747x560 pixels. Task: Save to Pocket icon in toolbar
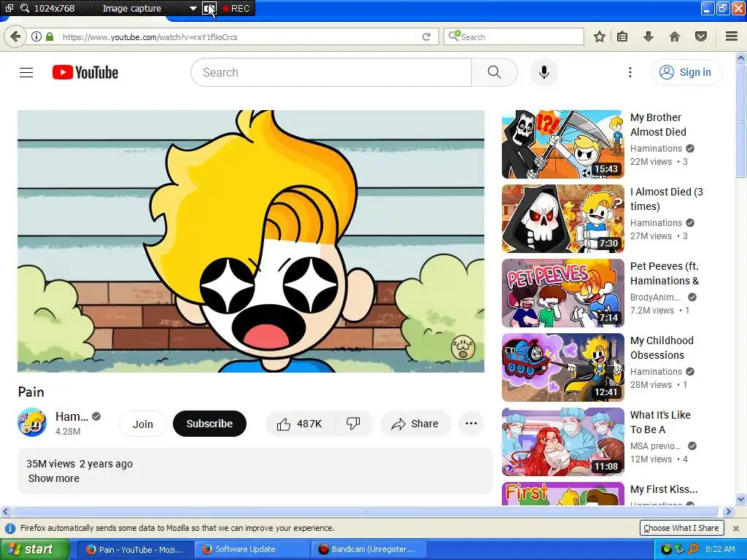[x=701, y=36]
